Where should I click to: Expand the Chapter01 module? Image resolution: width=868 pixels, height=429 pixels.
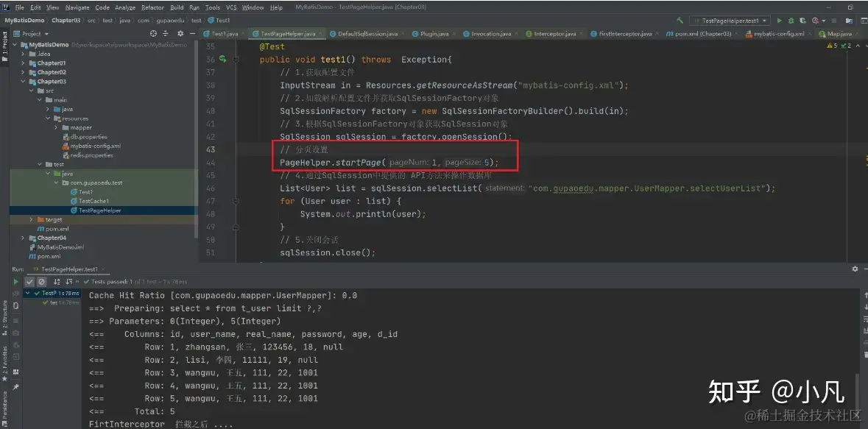pyautogui.click(x=24, y=63)
